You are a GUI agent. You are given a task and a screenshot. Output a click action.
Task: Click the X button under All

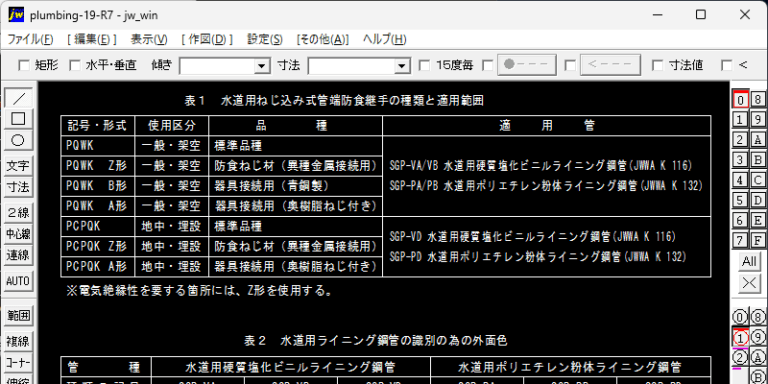[x=749, y=283]
